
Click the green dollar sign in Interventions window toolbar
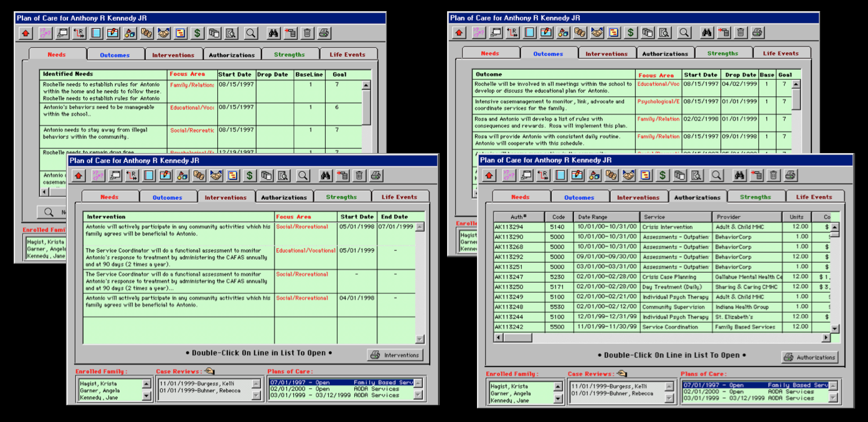pos(249,176)
